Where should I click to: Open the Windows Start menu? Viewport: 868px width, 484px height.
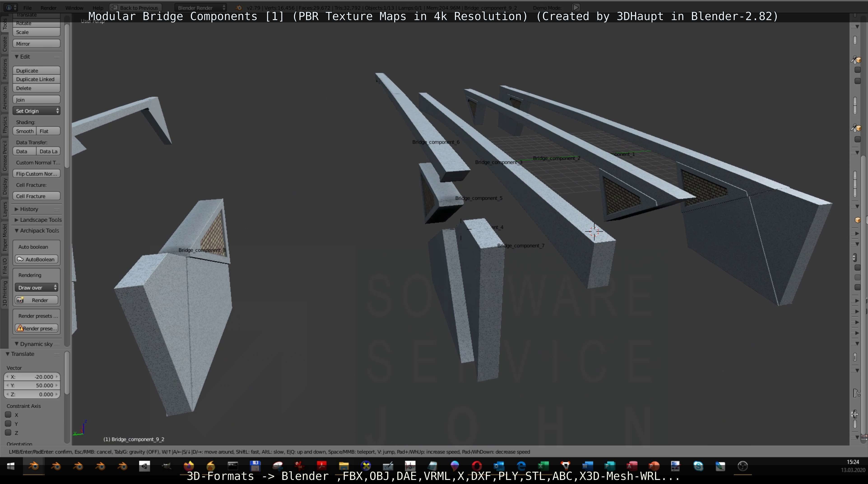pyautogui.click(x=11, y=466)
